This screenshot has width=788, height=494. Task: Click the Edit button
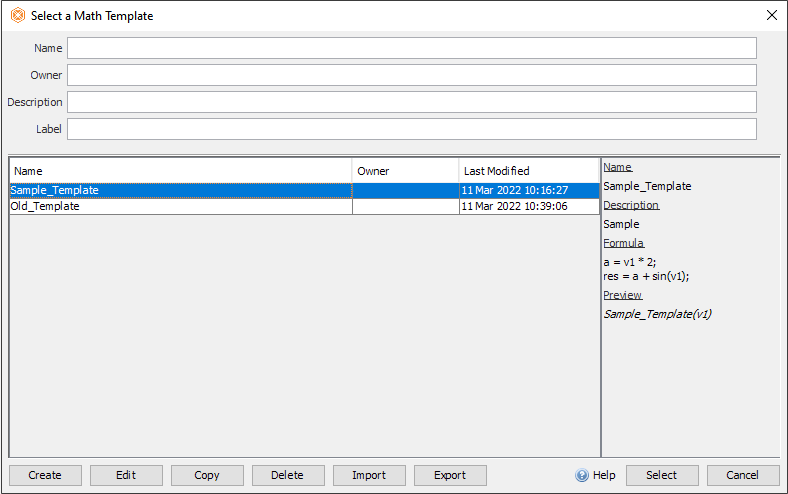click(126, 475)
